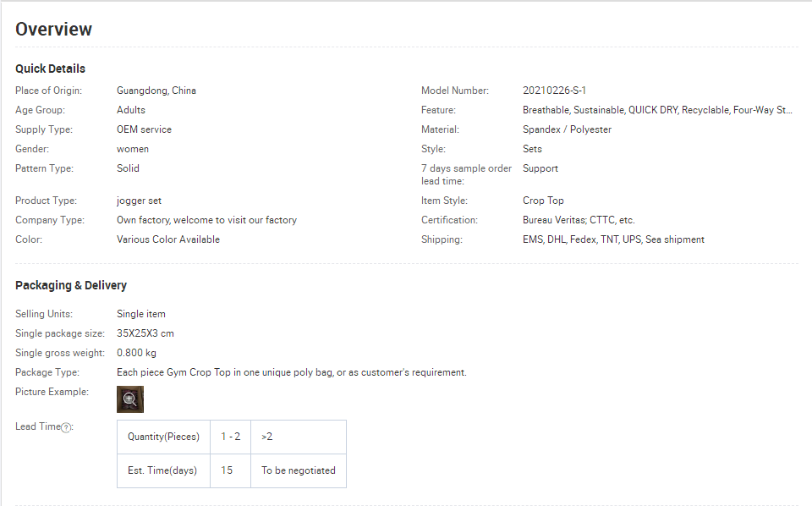Click the truncated Feature value starting 'Breathable, Sustainable'
This screenshot has height=506, width=812.
point(657,110)
